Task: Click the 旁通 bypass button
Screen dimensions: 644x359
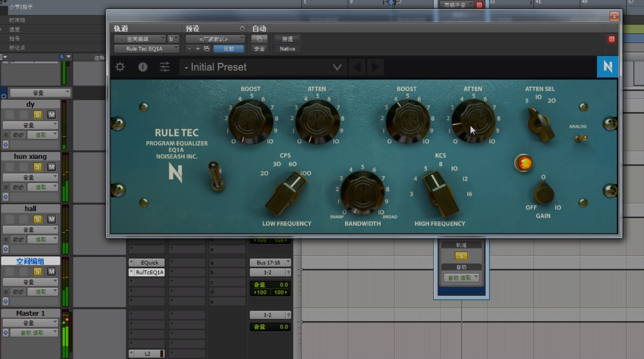Action: tap(287, 39)
